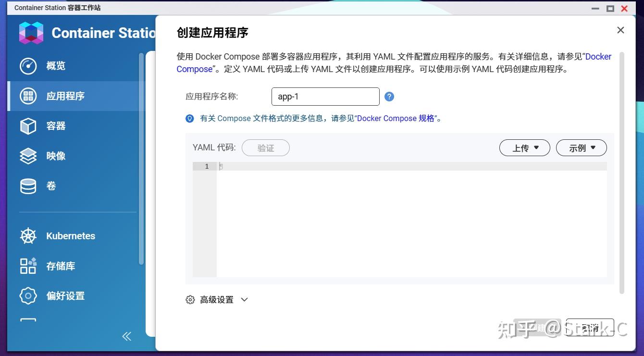The width and height of the screenshot is (644, 356).
Task: Select the 卷 (Volumes) sidebar icon
Action: [x=28, y=186]
